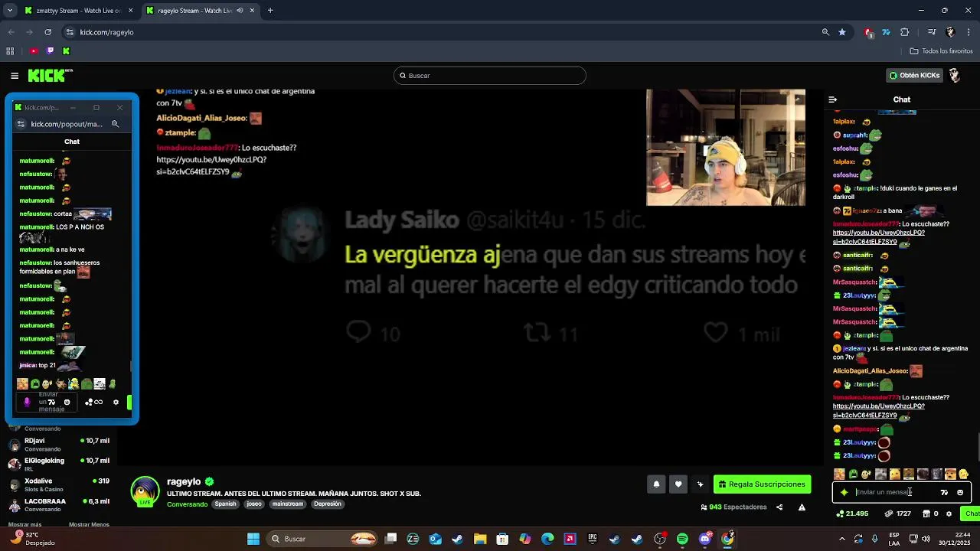
Task: Open the chat shop icon showing 0
Action: [930, 514]
